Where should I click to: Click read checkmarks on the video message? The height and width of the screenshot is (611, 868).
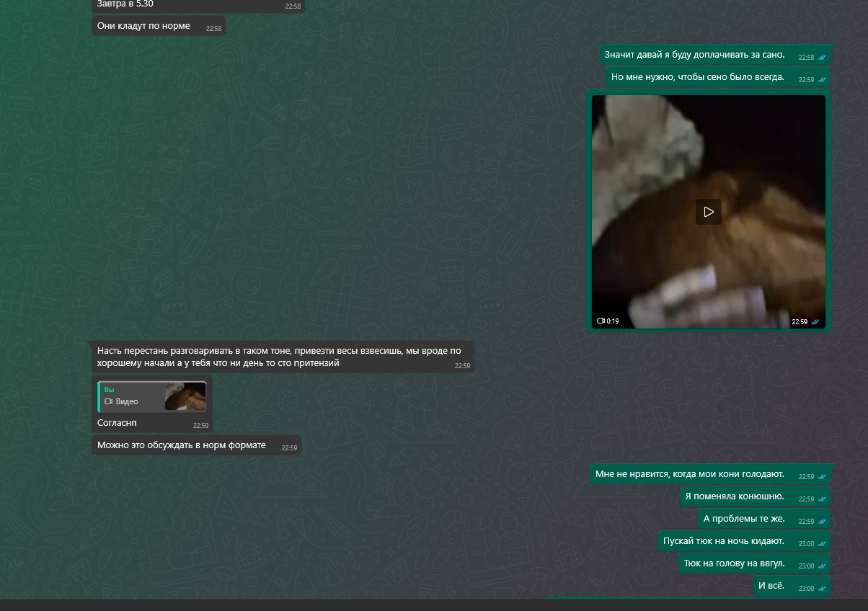(816, 322)
